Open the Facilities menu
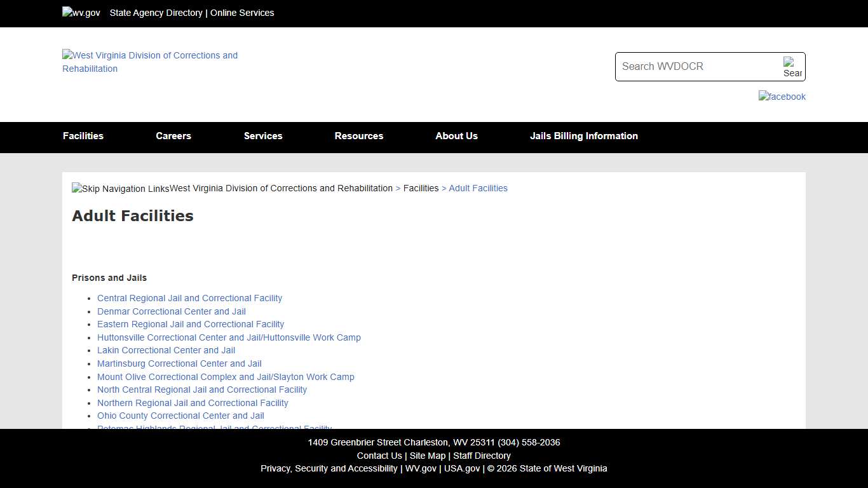The height and width of the screenshot is (488, 868). pyautogui.click(x=83, y=136)
